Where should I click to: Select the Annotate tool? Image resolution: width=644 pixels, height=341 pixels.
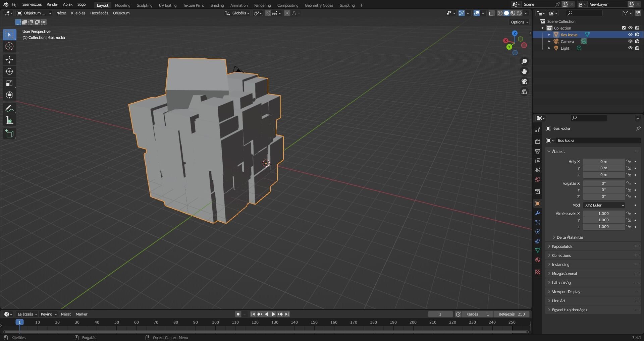coord(9,108)
